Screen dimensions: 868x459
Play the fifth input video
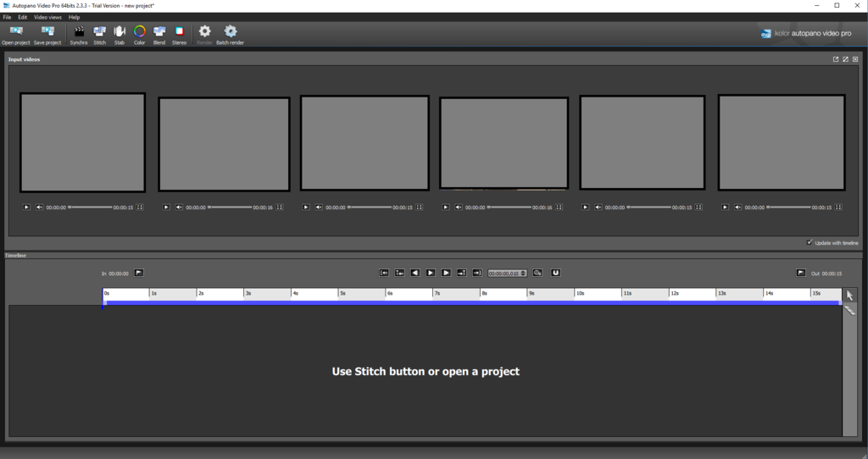pos(585,207)
